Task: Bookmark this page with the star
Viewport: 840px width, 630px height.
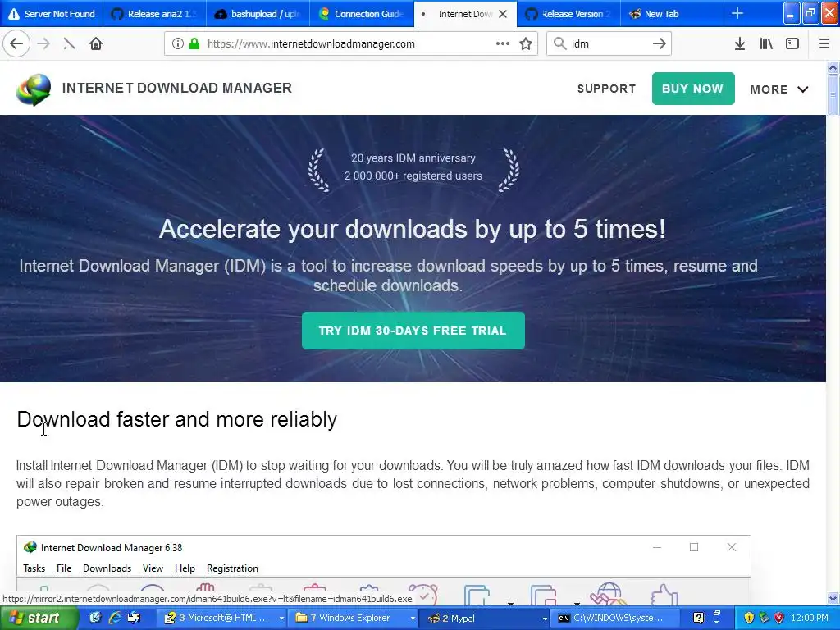Action: click(x=526, y=44)
